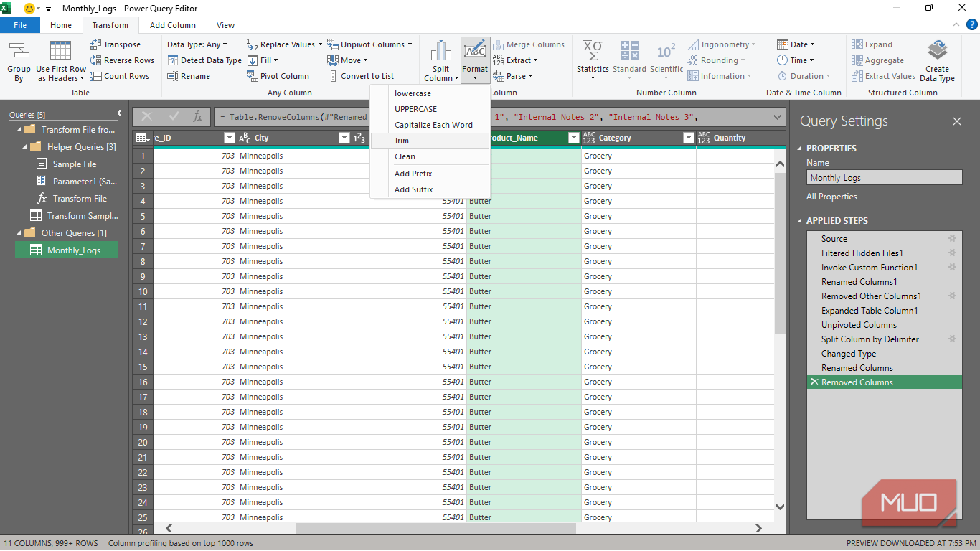The image size is (980, 551).
Task: Click the All Properties link
Action: [831, 197]
